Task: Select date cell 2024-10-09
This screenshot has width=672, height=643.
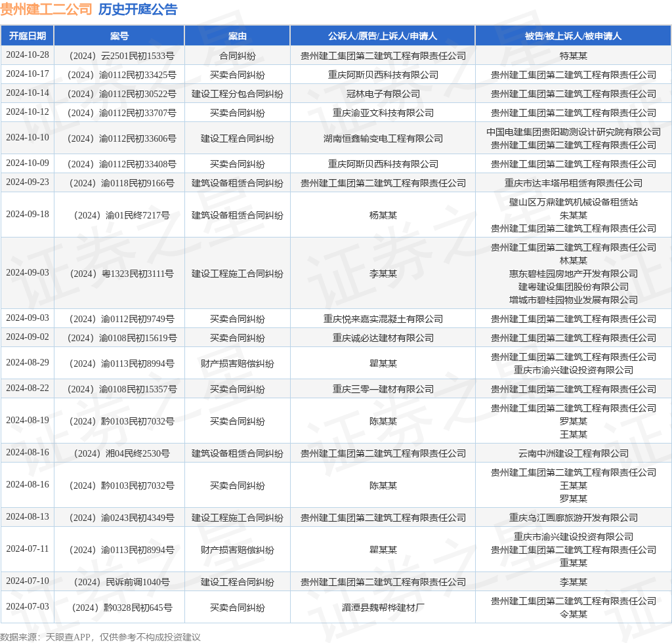Action: click(x=28, y=163)
